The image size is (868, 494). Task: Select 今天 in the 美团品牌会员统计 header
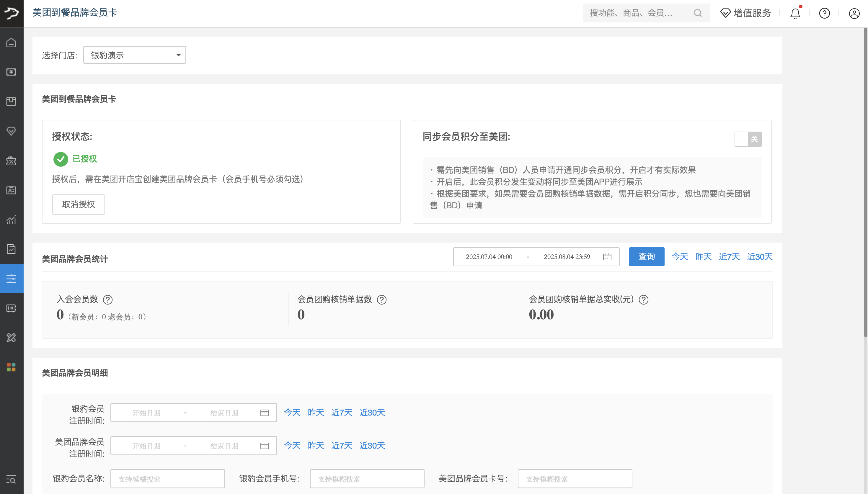680,256
